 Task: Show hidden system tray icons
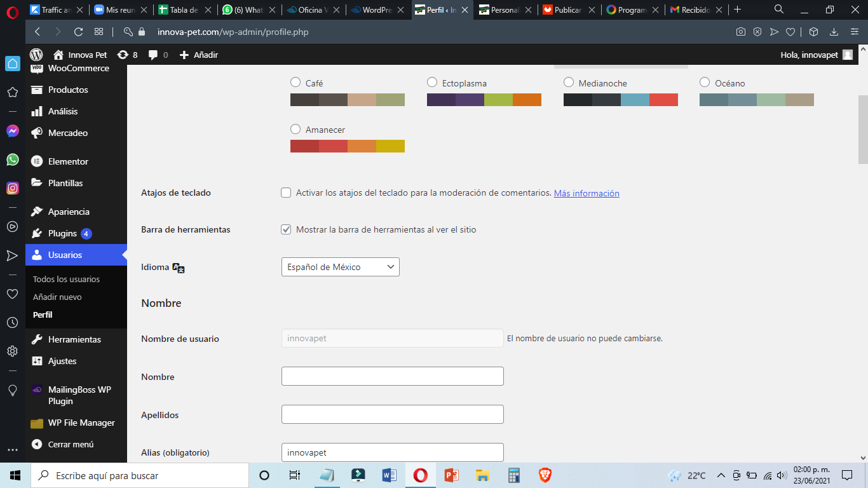(x=721, y=475)
